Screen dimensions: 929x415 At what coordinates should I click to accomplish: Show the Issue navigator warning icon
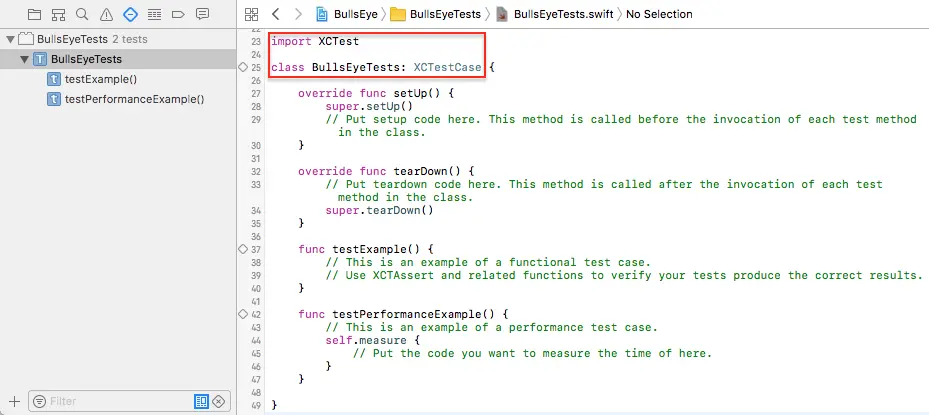[x=106, y=14]
